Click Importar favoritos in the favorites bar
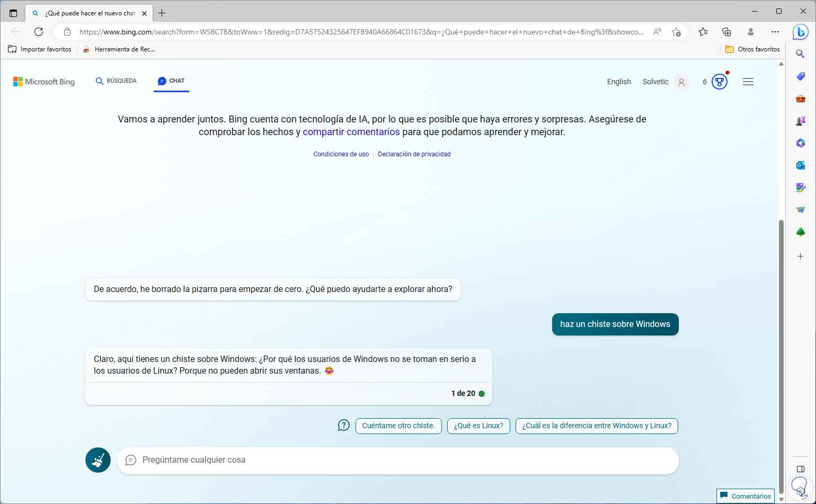The image size is (816, 504). (x=40, y=49)
